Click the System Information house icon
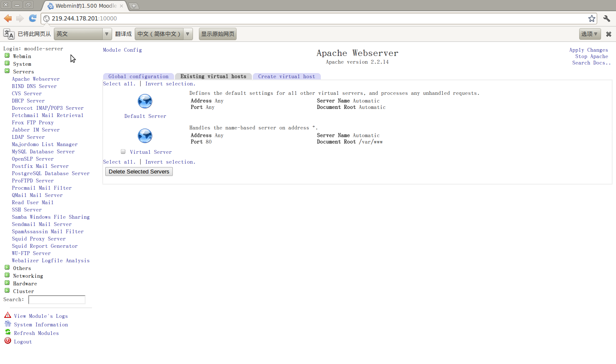Image resolution: width=616 pixels, height=364 pixels. [8, 324]
